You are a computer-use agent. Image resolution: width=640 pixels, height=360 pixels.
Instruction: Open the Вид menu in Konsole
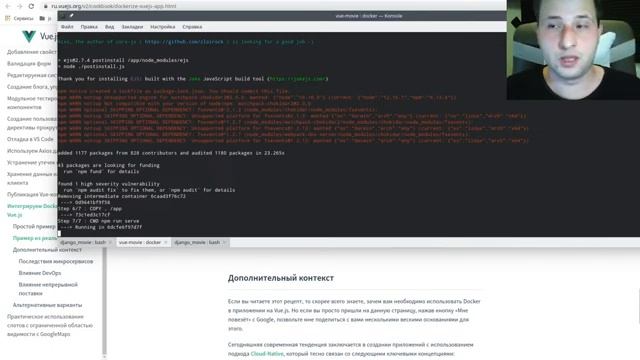point(109,27)
